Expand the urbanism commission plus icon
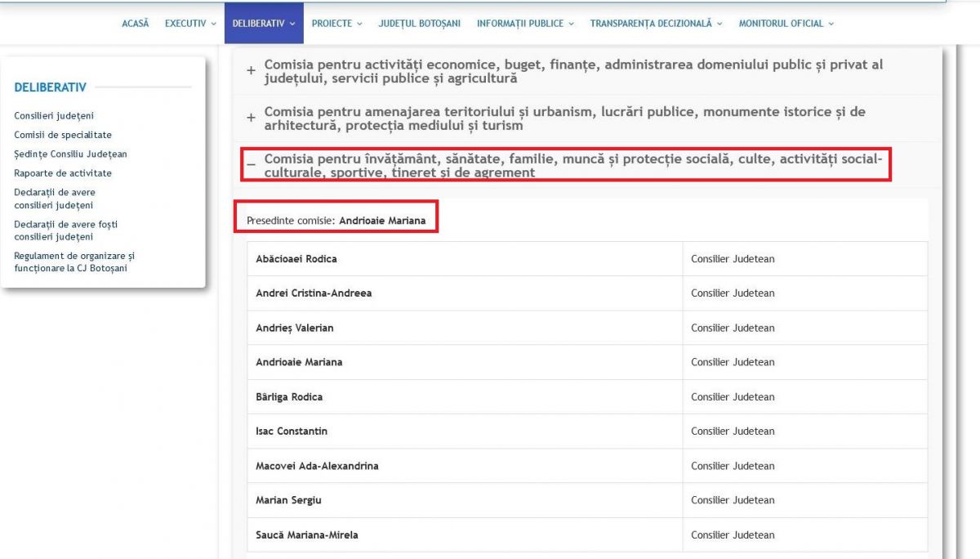The width and height of the screenshot is (980, 559). click(252, 119)
